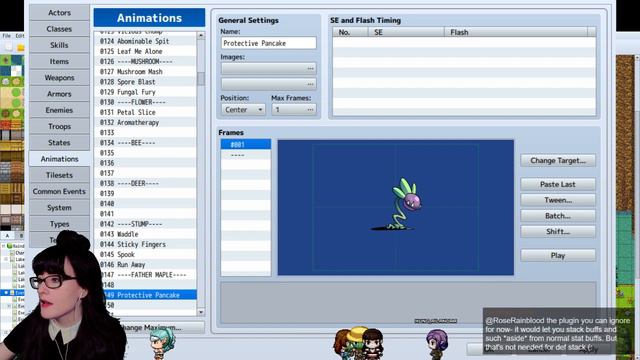
Task: Select 0134 ----BEE---- entry
Action: pos(145,143)
